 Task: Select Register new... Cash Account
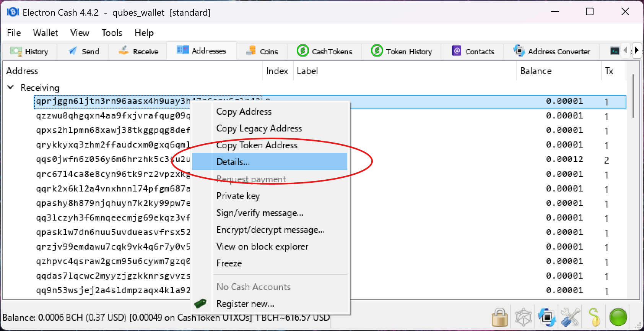[x=270, y=304]
